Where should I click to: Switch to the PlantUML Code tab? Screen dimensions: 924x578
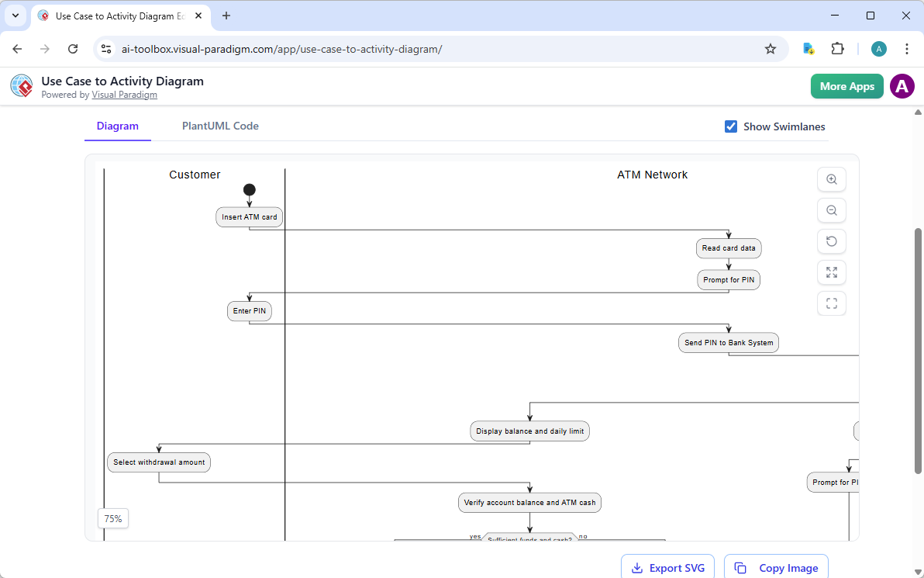tap(220, 125)
